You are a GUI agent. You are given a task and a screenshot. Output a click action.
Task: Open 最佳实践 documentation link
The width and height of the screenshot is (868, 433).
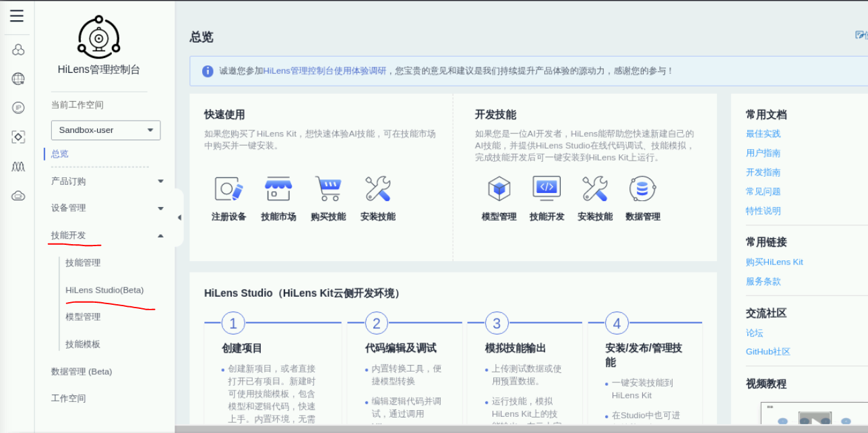[x=764, y=134]
